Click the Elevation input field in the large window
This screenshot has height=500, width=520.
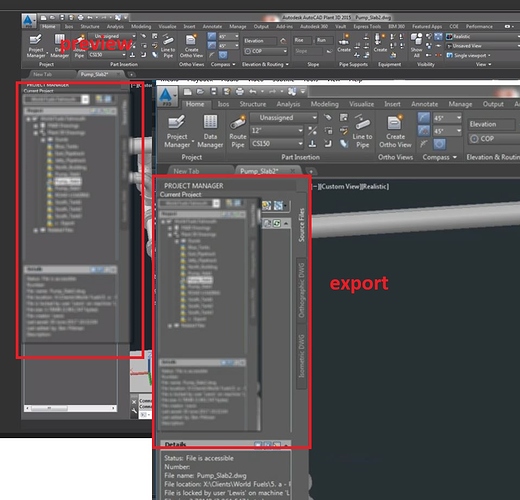point(491,124)
